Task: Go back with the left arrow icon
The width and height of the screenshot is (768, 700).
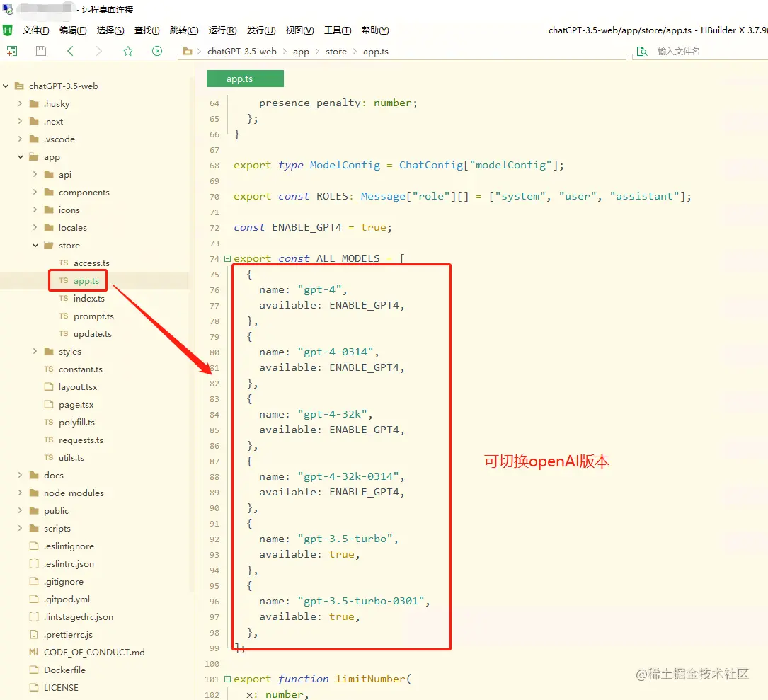Action: click(x=70, y=51)
